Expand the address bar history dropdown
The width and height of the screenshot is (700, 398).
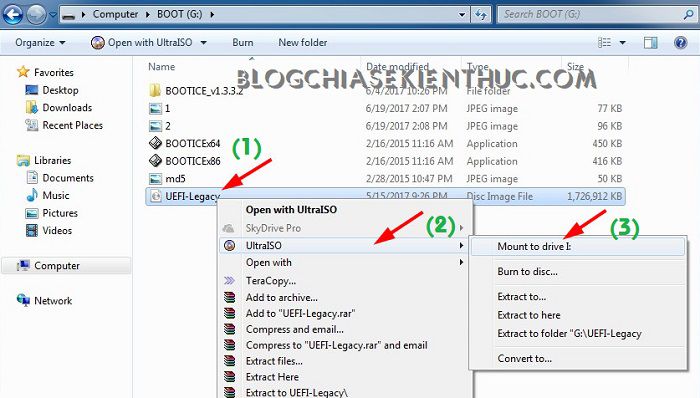pyautogui.click(x=462, y=14)
